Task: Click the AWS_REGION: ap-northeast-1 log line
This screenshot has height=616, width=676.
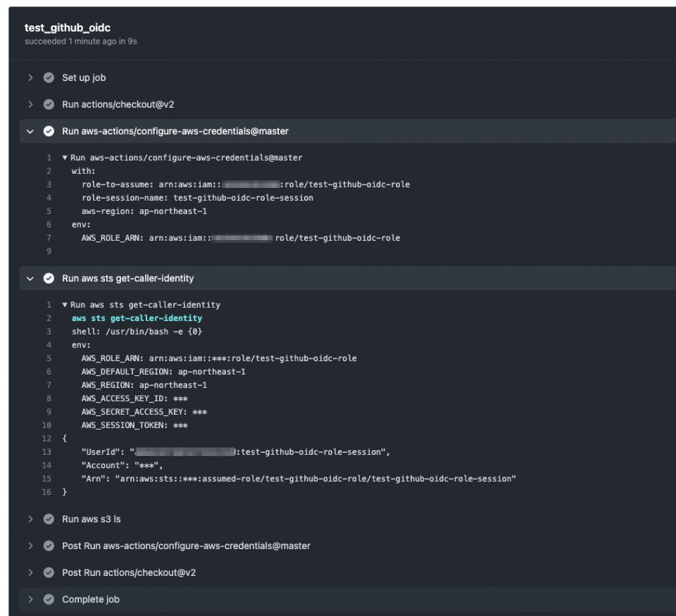Action: coord(144,385)
